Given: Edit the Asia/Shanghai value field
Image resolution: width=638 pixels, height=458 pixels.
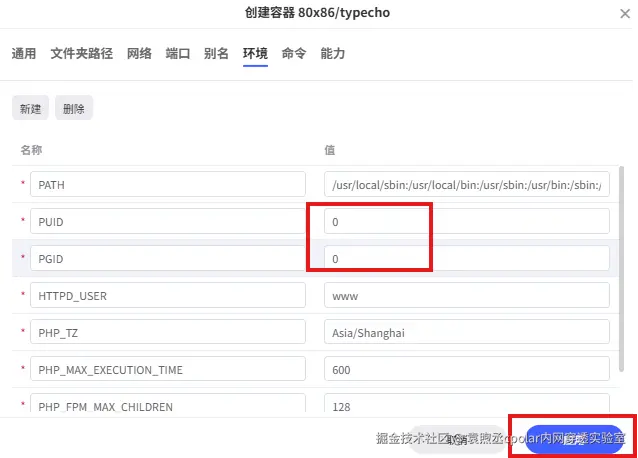Looking at the screenshot, I should [x=467, y=332].
